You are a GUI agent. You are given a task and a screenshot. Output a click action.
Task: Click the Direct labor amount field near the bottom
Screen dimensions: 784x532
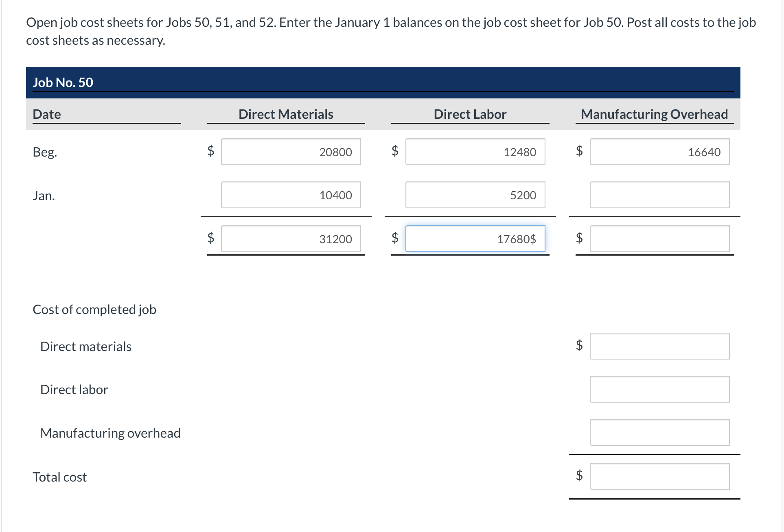659,389
